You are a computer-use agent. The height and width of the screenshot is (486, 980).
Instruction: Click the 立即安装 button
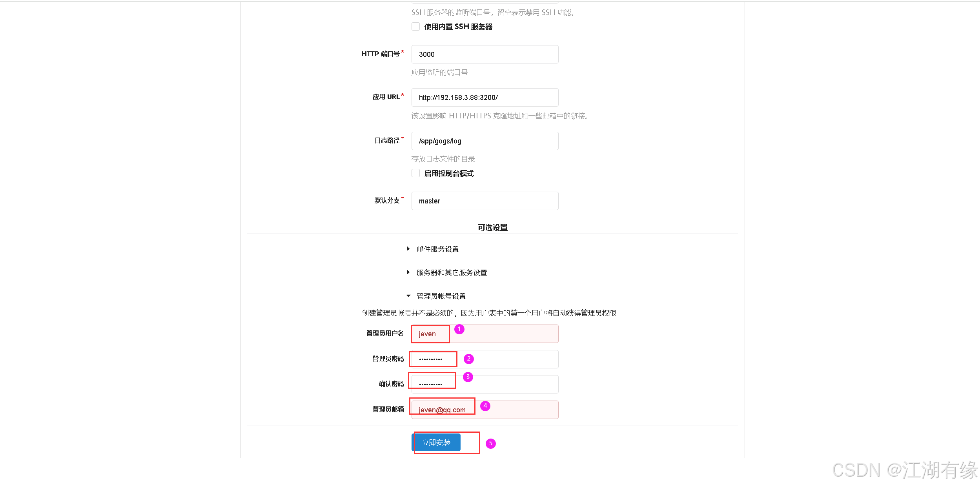[436, 442]
